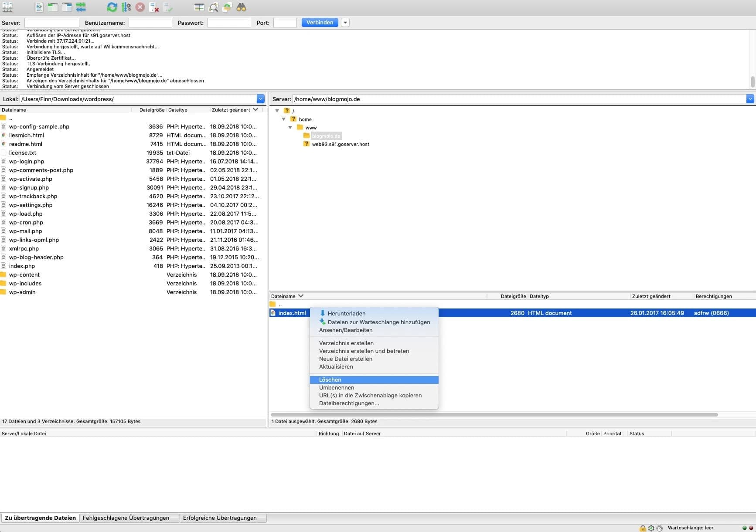The height and width of the screenshot is (532, 756).
Task: Open the quickconnect history dropdown arrow
Action: 345,23
